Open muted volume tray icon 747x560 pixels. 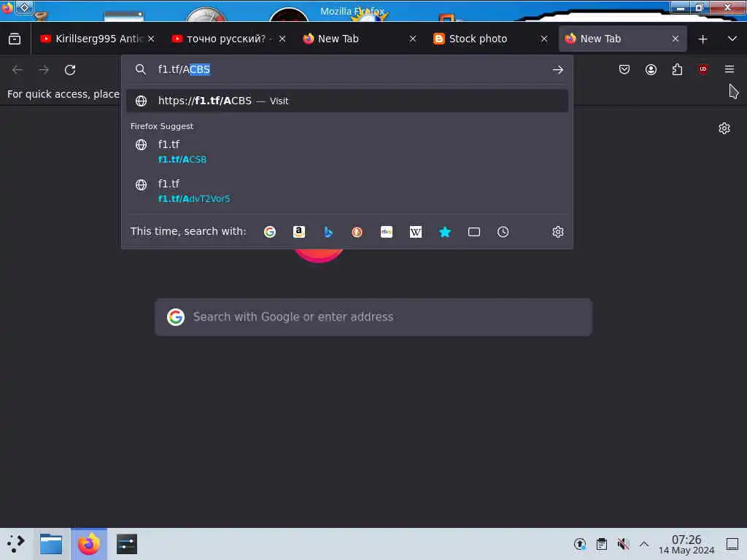click(623, 544)
